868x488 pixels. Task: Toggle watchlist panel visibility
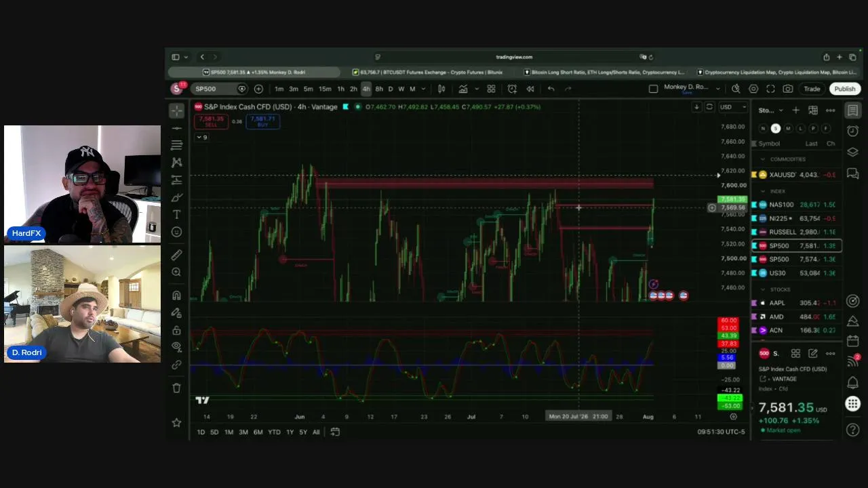coord(853,110)
